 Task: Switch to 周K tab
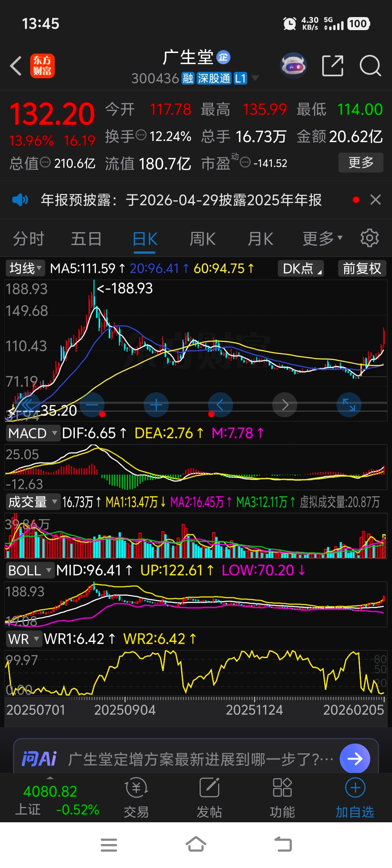(x=203, y=239)
